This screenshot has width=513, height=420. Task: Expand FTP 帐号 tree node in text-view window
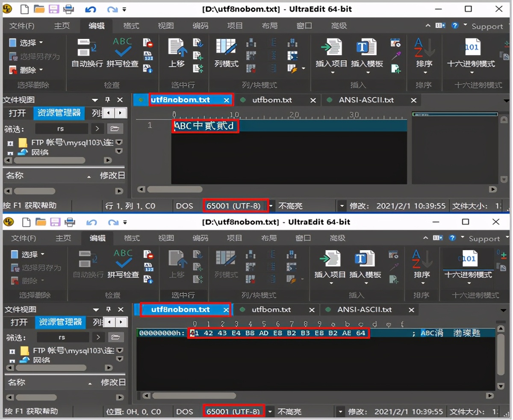(10, 143)
